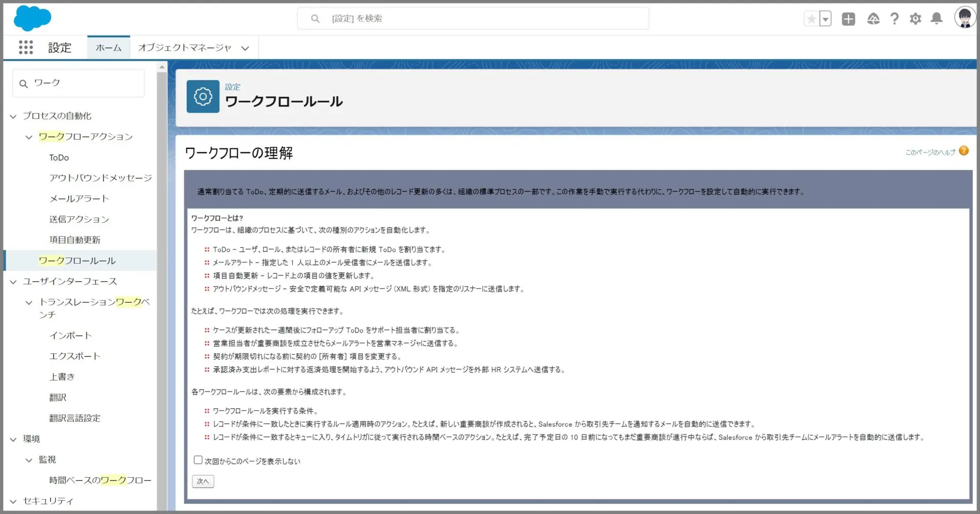Click the 次へ button
This screenshot has width=980, height=514.
coord(203,481)
